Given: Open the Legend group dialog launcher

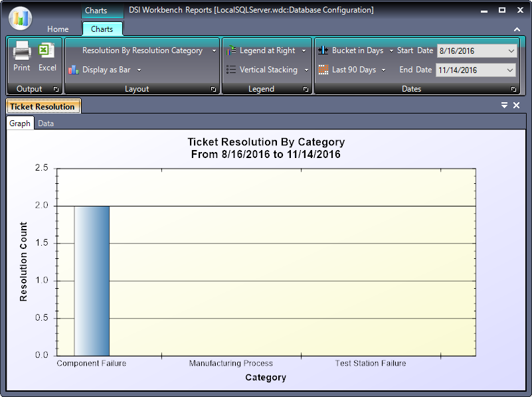Looking at the screenshot, I should click(306, 89).
